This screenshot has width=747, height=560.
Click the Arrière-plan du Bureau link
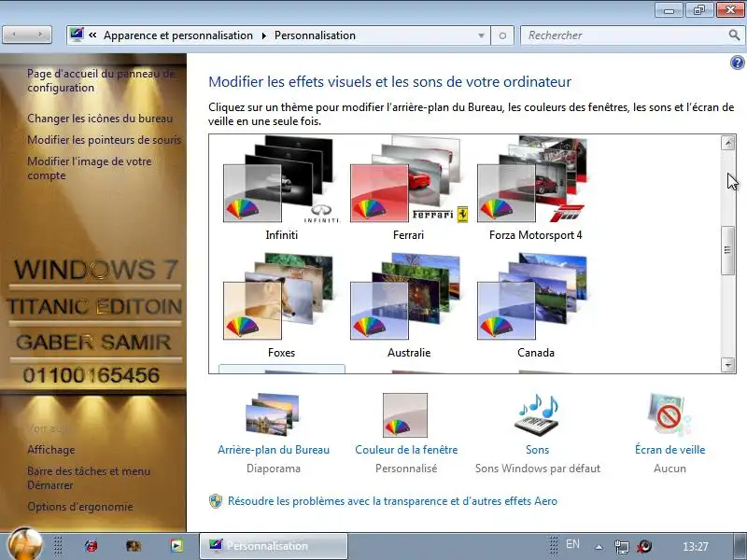(274, 450)
